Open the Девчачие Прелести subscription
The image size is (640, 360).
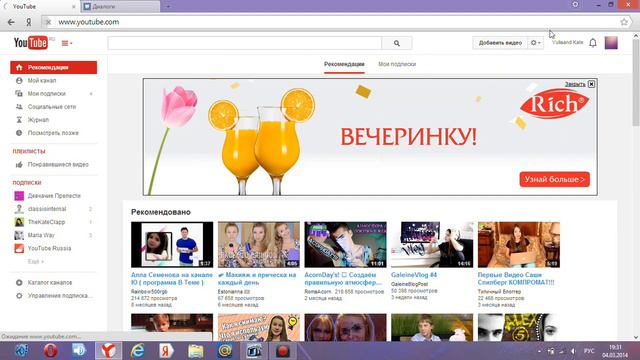[x=53, y=196]
